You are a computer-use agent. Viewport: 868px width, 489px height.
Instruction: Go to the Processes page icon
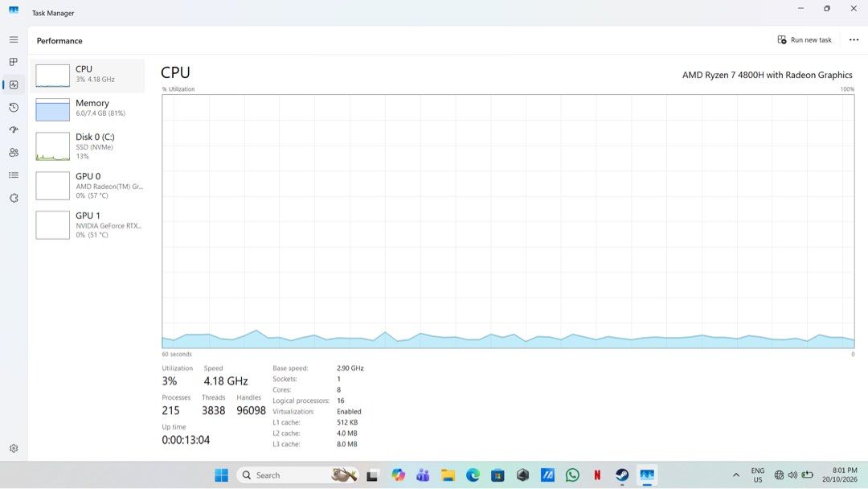(14, 62)
